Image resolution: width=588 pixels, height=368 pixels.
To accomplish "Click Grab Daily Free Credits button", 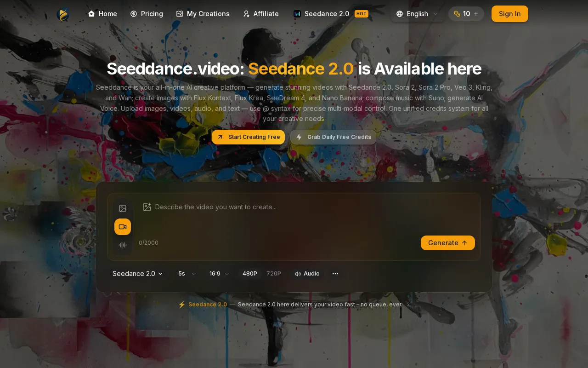I will (333, 137).
